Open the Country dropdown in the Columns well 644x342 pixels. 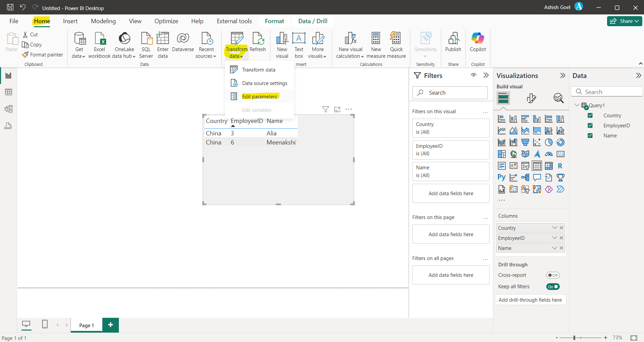(x=554, y=228)
